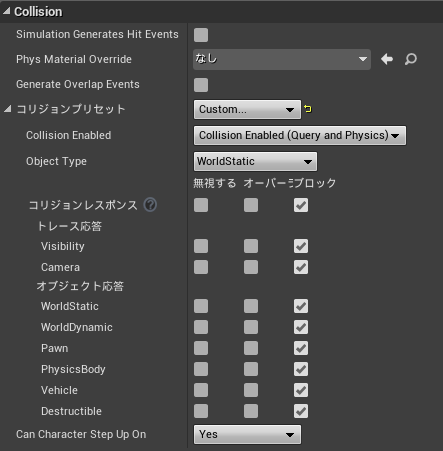Viewport: 443px width, 451px height.
Task: Collapse the Collision section header
Action: (7, 11)
